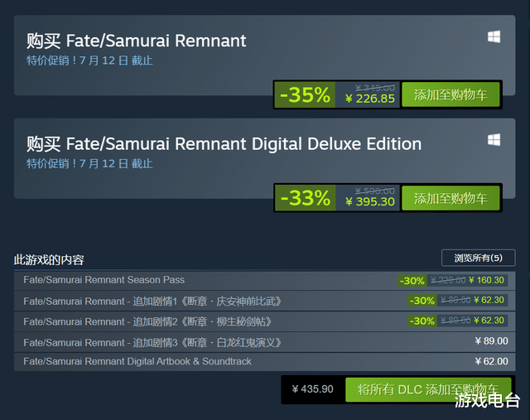Screen dimensions: 530x420
Task: Add Digital Deluxe Edition to cart
Action: [450, 198]
